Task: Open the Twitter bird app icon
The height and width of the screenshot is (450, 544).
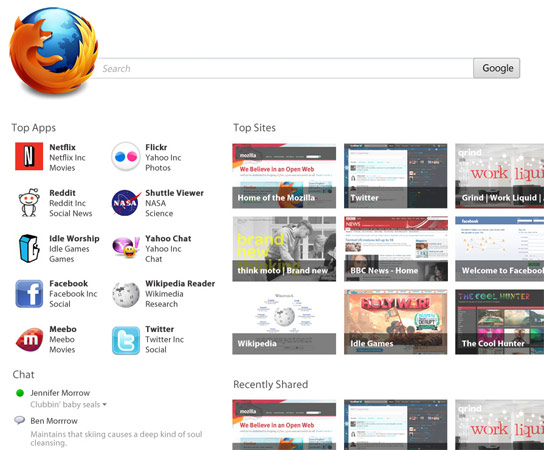Action: click(x=126, y=340)
